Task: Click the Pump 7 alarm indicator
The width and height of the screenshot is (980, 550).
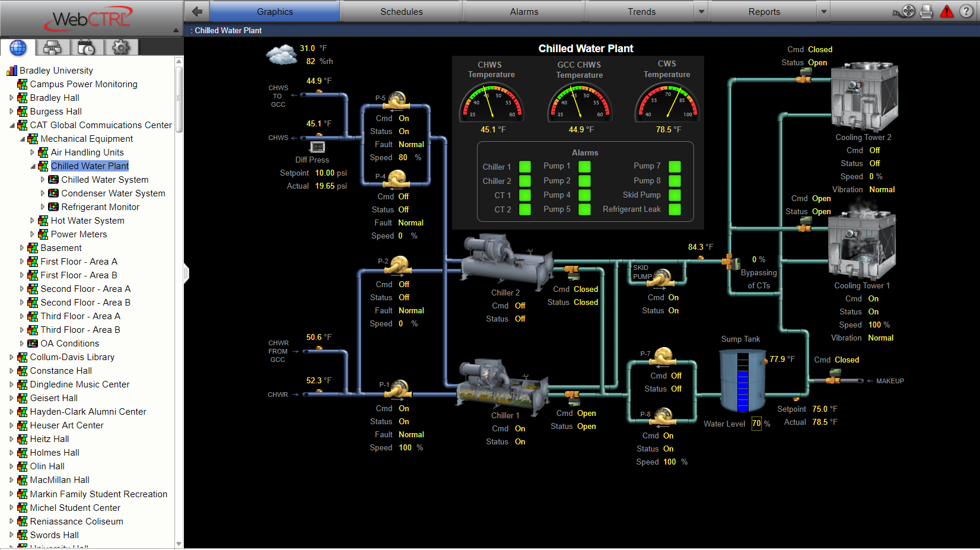Action: [674, 166]
